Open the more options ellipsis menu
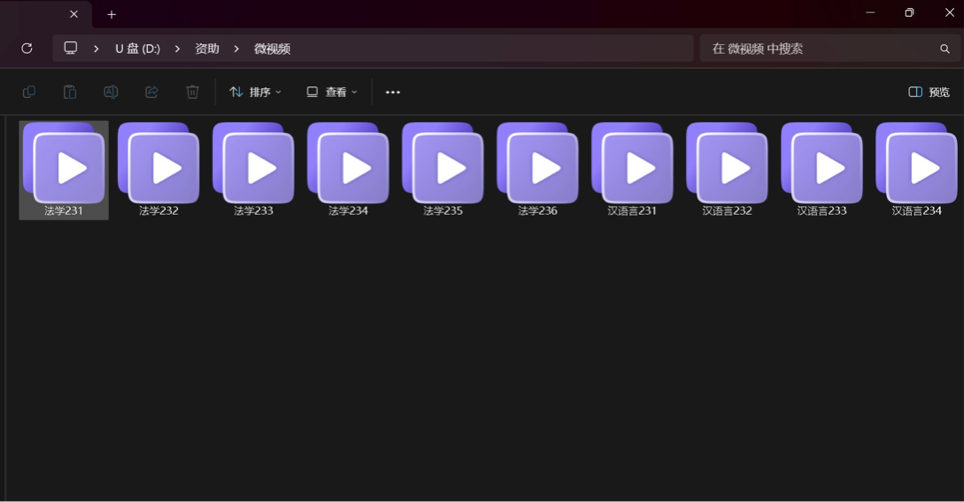964x502 pixels. point(393,92)
